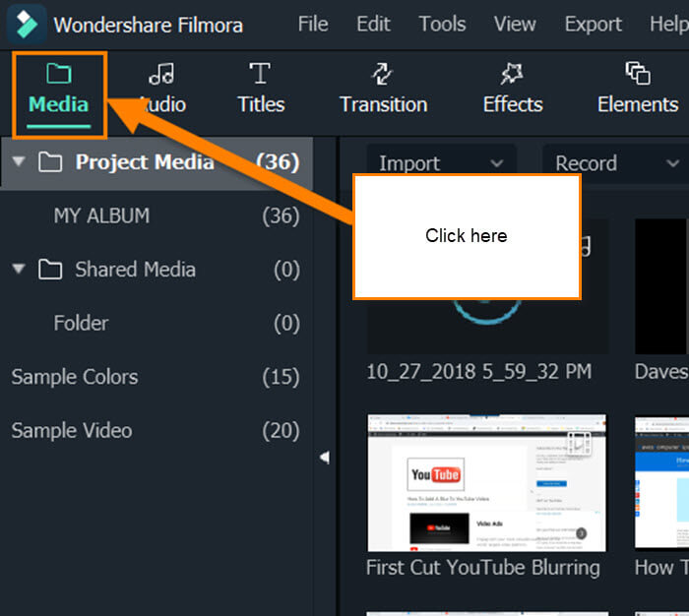Click the Transition tab arrows icon
Viewport: 689px width, 616px height.
click(382, 74)
